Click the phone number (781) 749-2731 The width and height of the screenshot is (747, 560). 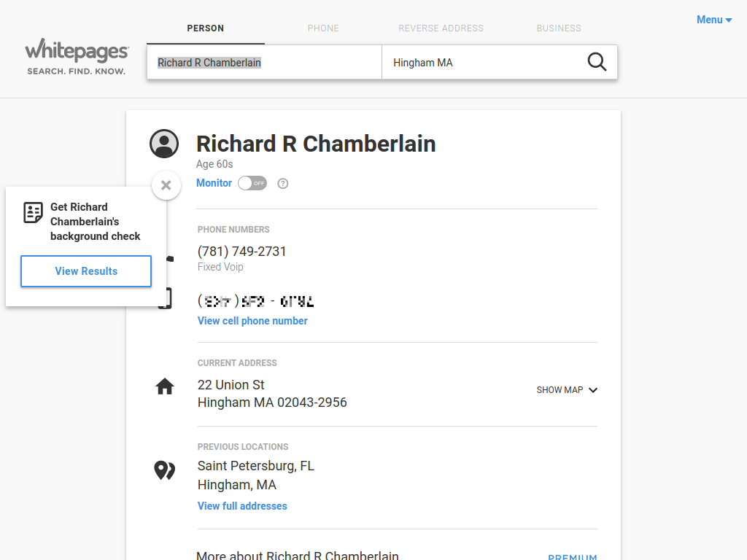click(242, 252)
